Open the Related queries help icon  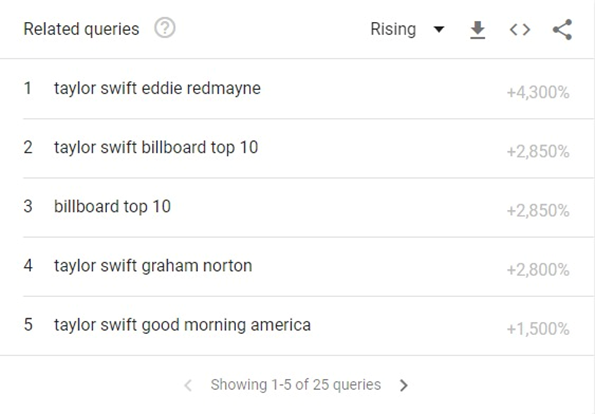(x=165, y=28)
